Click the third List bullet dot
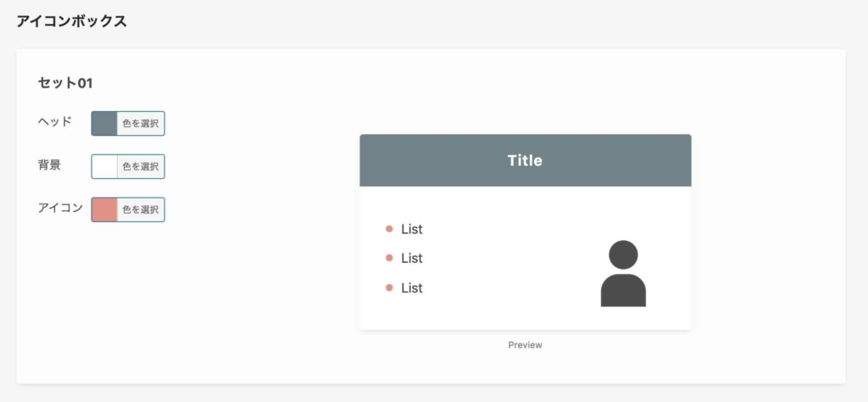 coord(389,288)
